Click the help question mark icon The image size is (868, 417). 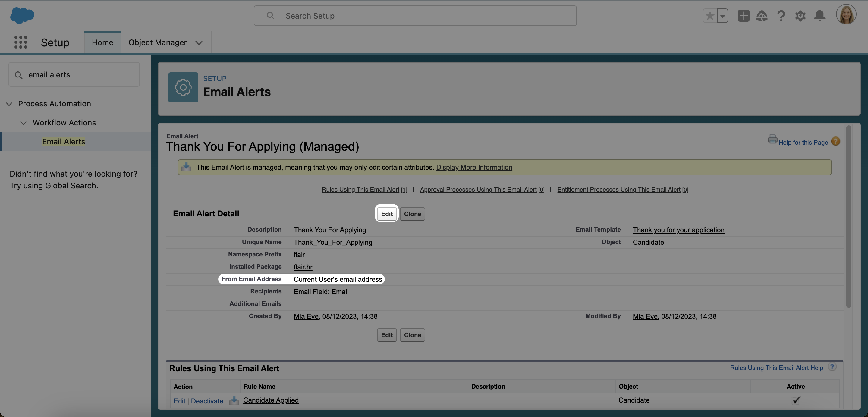(x=836, y=142)
